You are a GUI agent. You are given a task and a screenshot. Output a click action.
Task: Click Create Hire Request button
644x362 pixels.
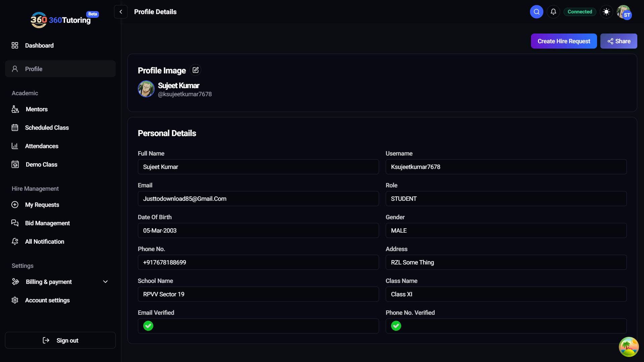tap(563, 41)
